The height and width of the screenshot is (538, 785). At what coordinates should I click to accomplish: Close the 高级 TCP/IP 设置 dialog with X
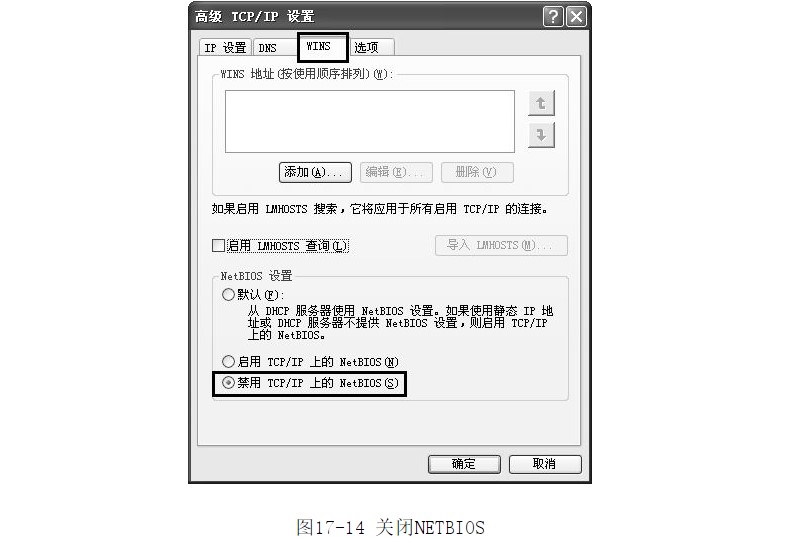coord(576,17)
